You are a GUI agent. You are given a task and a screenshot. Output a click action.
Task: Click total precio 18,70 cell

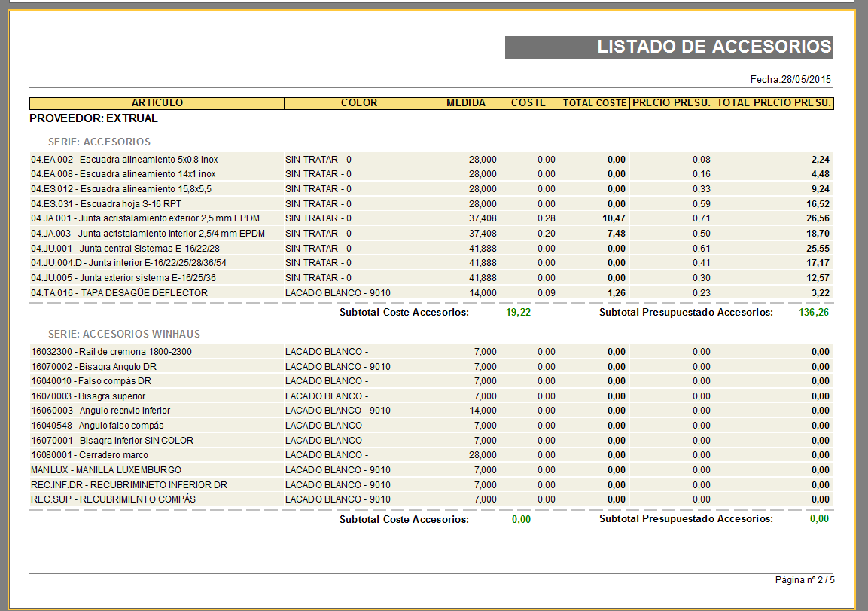pyautogui.click(x=818, y=234)
